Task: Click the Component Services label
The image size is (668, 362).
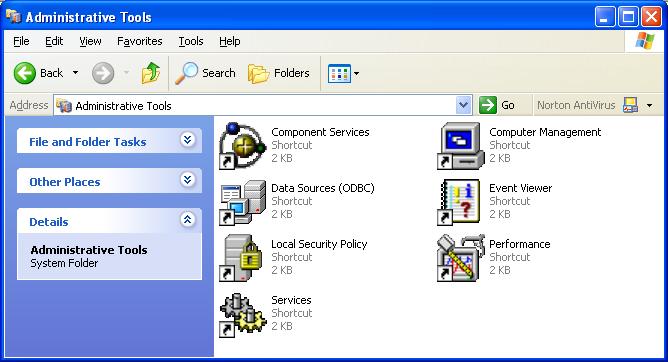Action: pos(320,132)
